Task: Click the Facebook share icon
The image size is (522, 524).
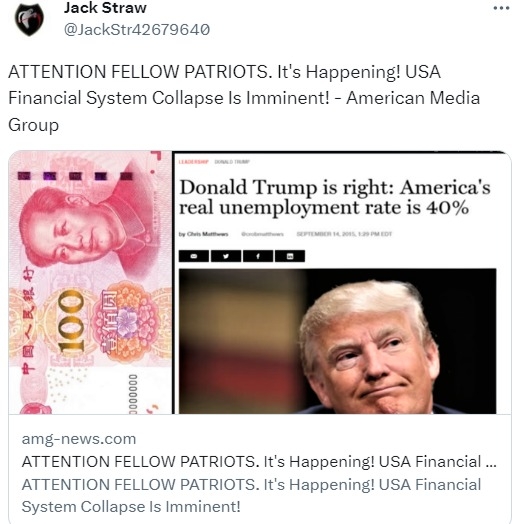Action: click(x=258, y=256)
